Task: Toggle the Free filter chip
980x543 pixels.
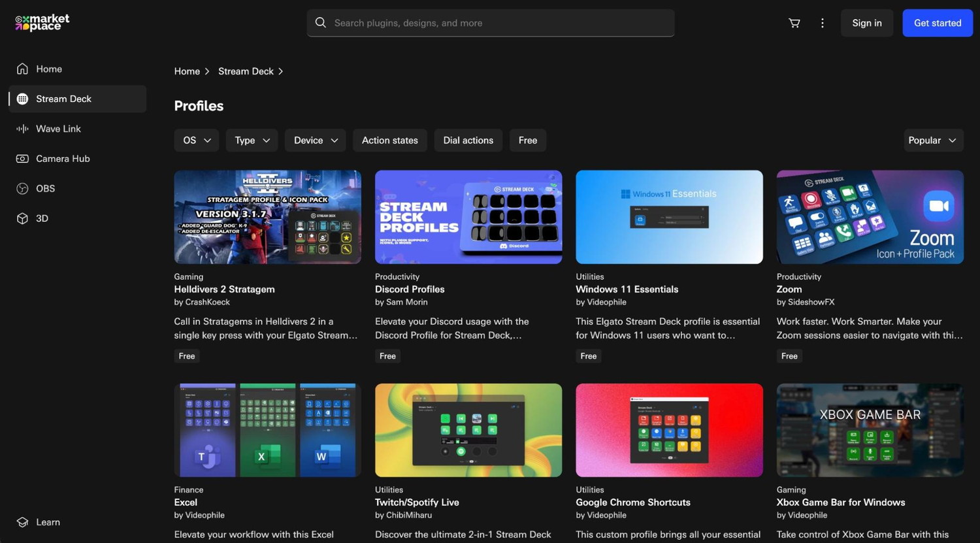Action: coord(527,140)
